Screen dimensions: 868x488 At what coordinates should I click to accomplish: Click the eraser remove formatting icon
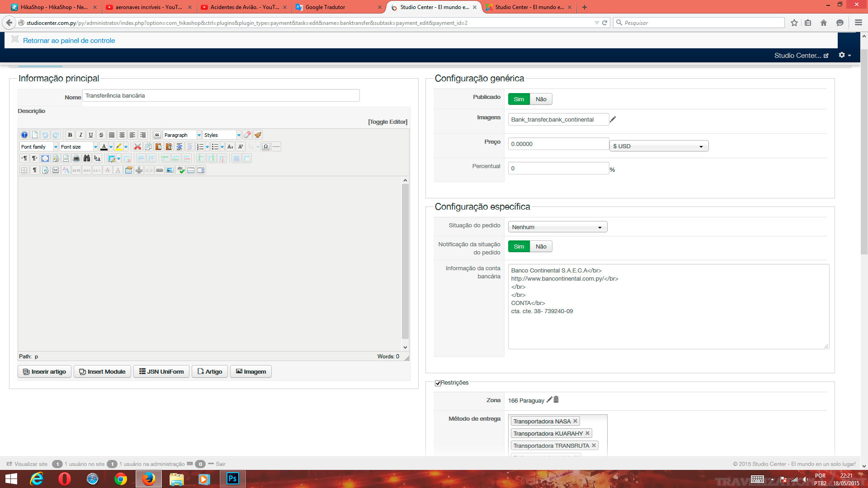click(x=247, y=135)
